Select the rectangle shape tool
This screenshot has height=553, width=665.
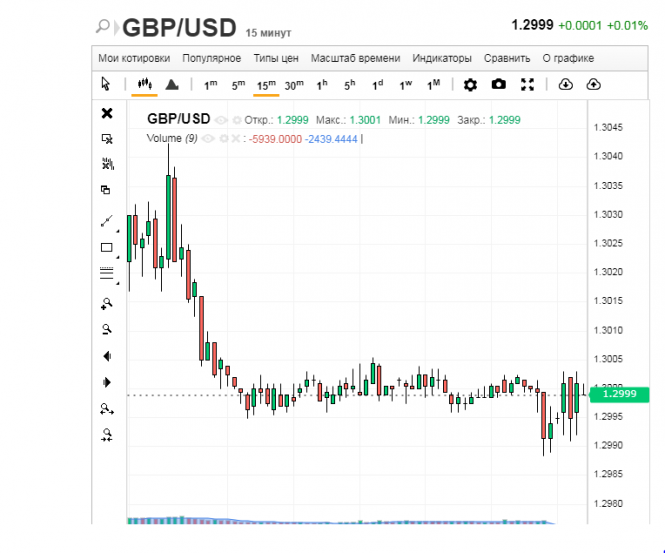pyautogui.click(x=106, y=248)
